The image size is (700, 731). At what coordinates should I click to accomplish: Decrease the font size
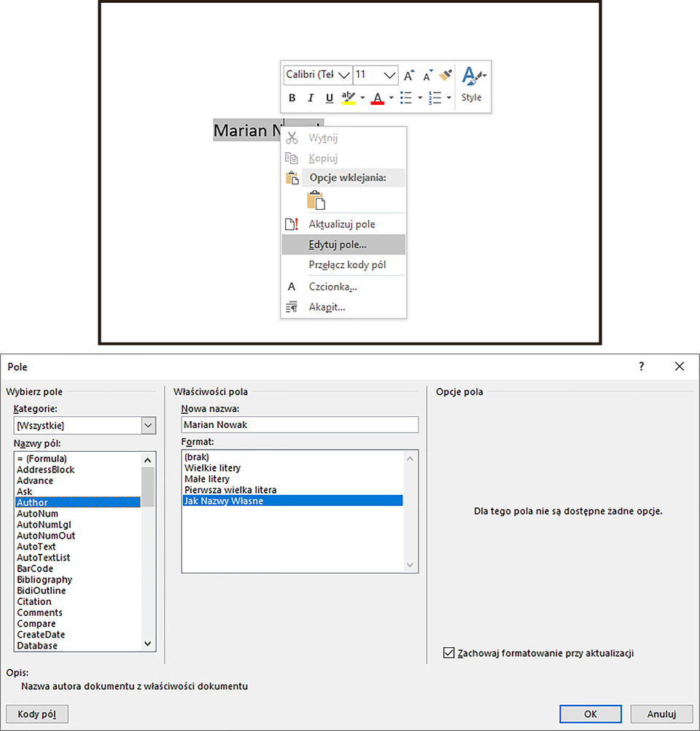pyautogui.click(x=427, y=75)
